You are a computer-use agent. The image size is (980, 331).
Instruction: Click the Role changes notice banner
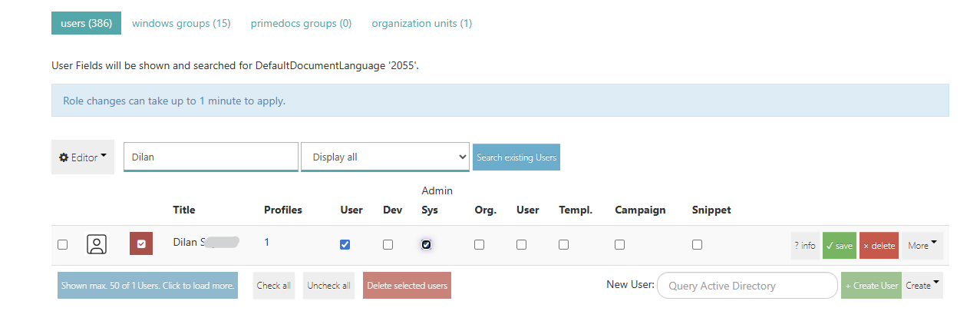point(500,101)
